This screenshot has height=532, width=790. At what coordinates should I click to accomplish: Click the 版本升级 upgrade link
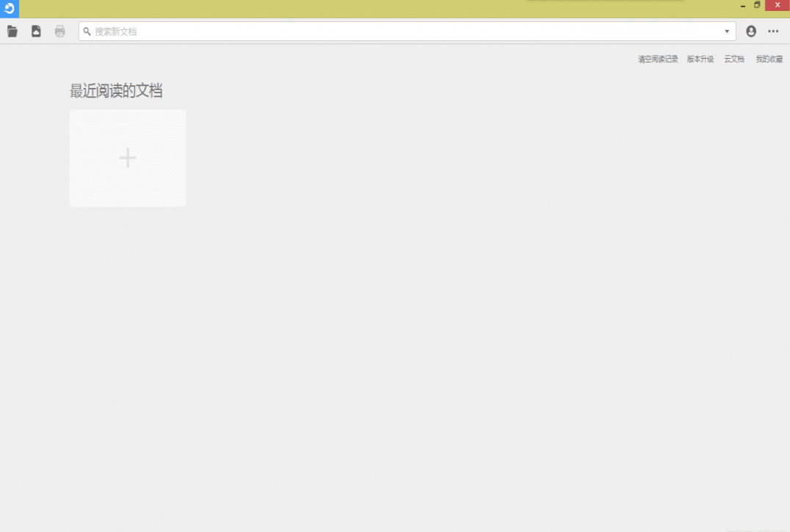pyautogui.click(x=700, y=59)
